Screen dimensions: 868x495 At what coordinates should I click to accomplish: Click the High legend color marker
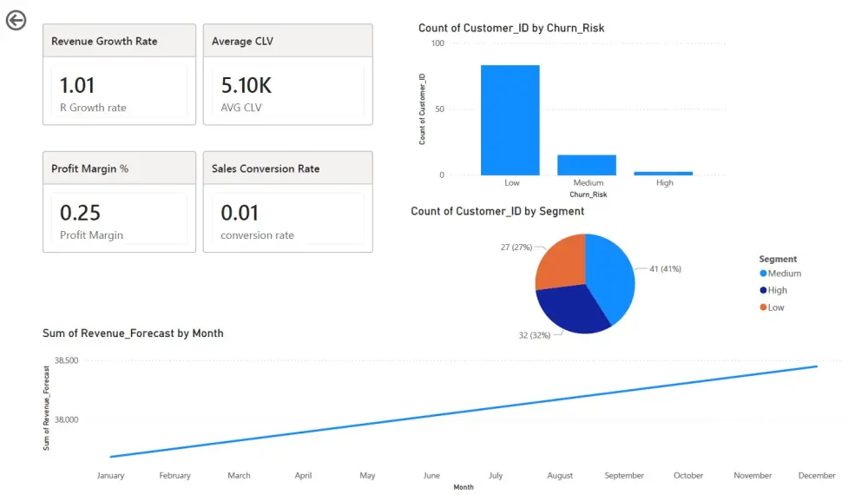763,290
